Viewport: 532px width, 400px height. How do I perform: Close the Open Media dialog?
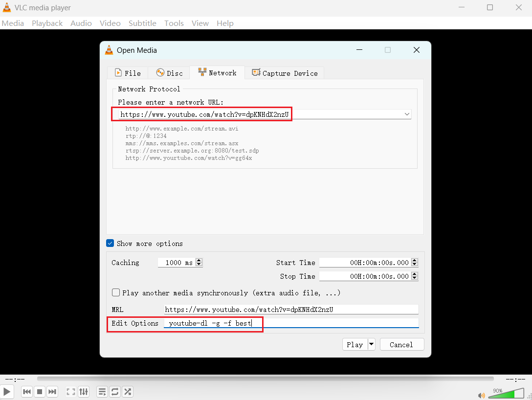coord(417,50)
